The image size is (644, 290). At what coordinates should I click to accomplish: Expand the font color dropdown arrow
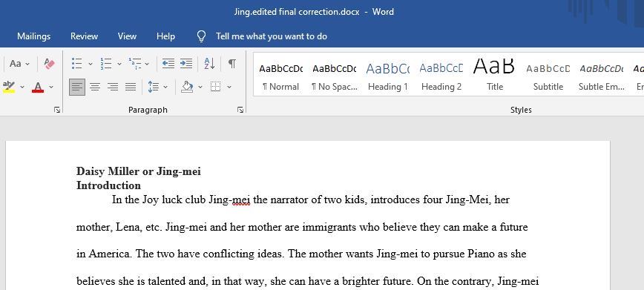[x=51, y=87]
